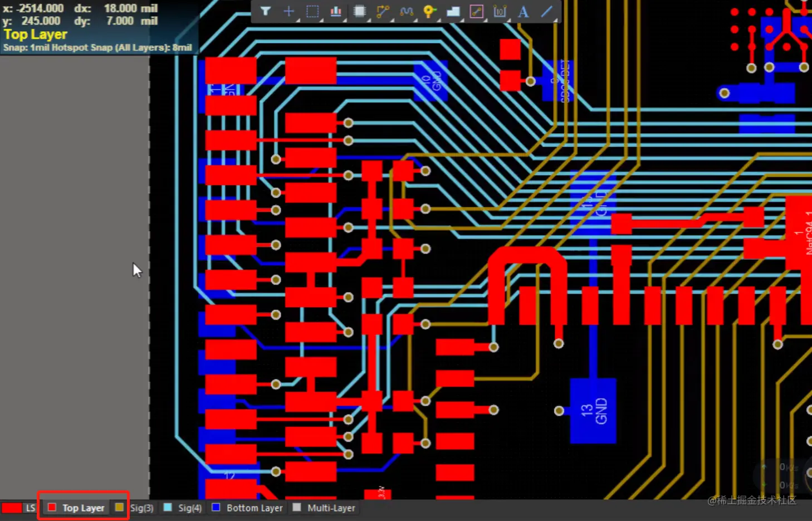Screen dimensions: 812x521
Task: Select the blue pad labeled 13 GND
Action: [x=593, y=411]
